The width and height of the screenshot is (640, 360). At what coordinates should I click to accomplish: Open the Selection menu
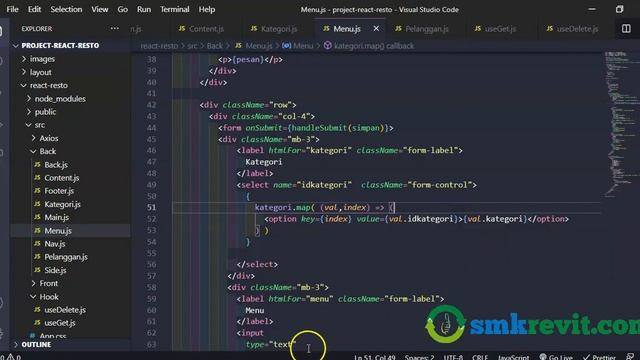coord(66,9)
